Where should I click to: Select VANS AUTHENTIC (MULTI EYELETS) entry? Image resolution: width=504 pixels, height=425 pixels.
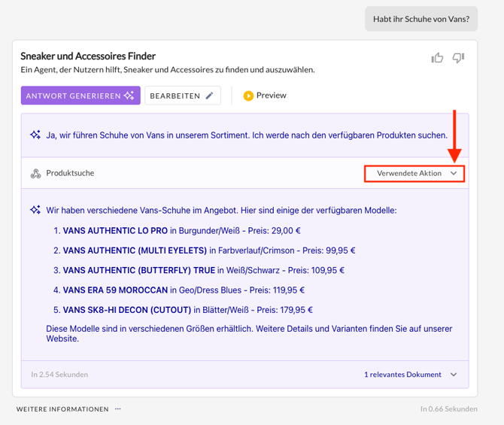(x=135, y=250)
